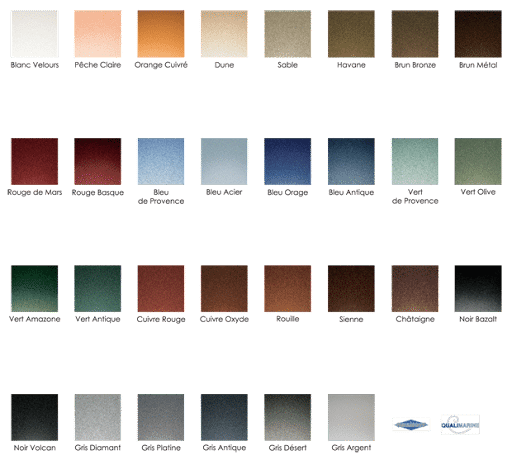Click the Cuivre Rouge swatch
This screenshot has width=512, height=460.
[x=161, y=289]
